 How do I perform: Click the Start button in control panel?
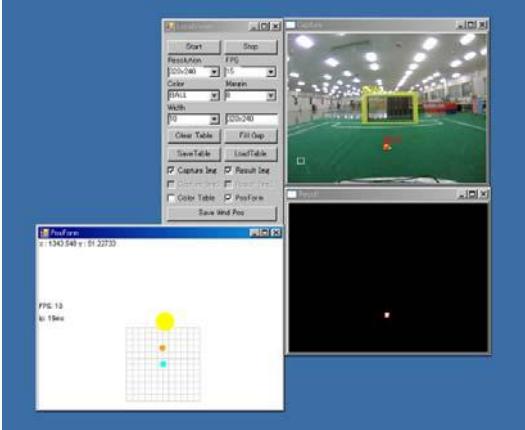(x=194, y=47)
